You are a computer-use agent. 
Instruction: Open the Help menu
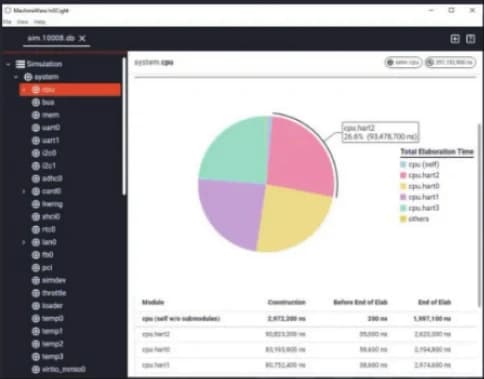(x=40, y=22)
